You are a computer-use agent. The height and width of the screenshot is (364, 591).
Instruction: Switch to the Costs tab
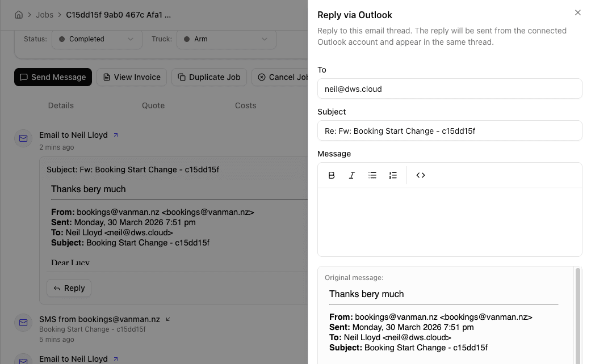(x=245, y=105)
